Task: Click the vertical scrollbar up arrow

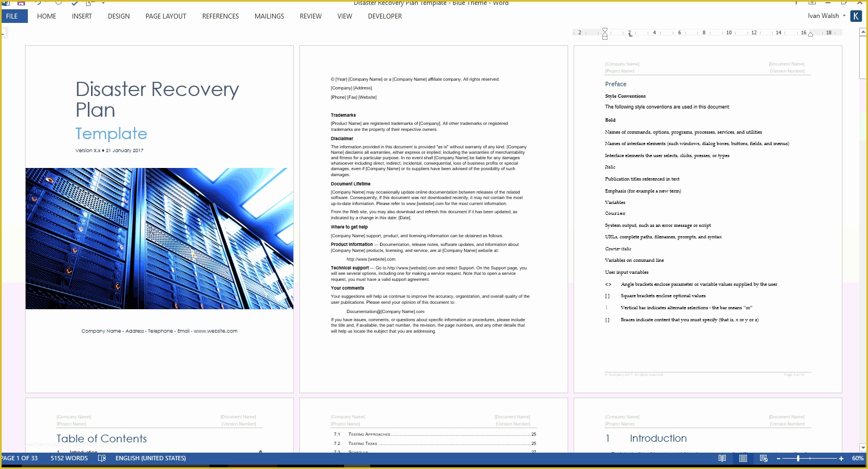Action: 863,32
